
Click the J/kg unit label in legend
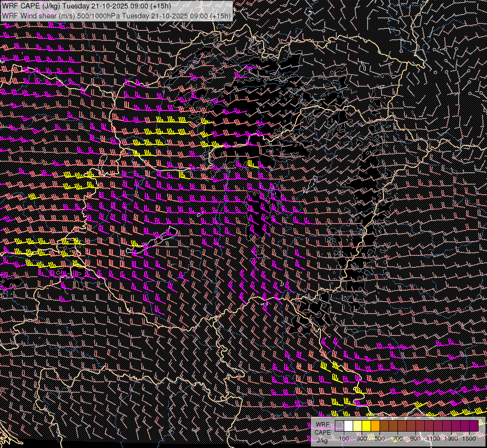322,440
